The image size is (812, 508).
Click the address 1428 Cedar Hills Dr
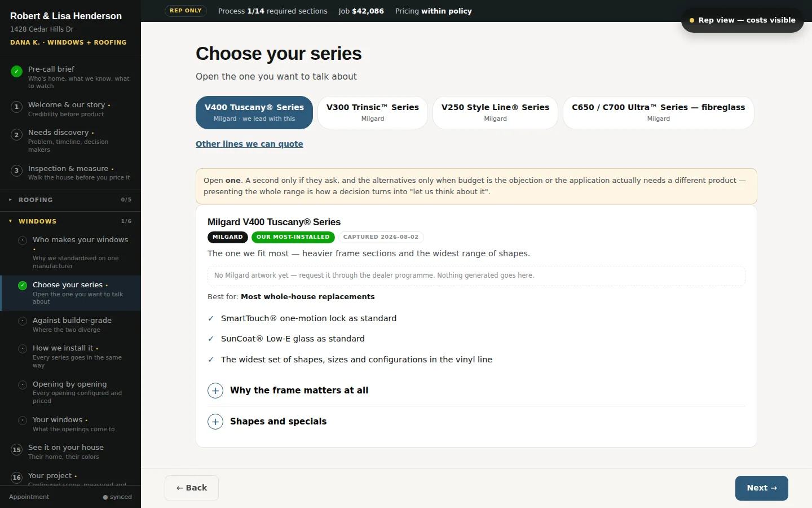(x=42, y=29)
